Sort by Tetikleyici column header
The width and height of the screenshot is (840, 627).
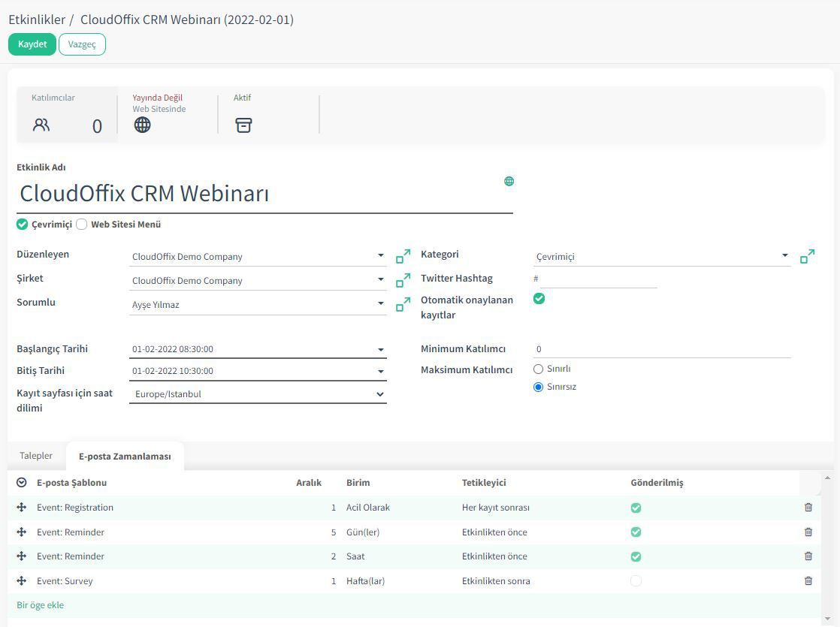coord(484,482)
